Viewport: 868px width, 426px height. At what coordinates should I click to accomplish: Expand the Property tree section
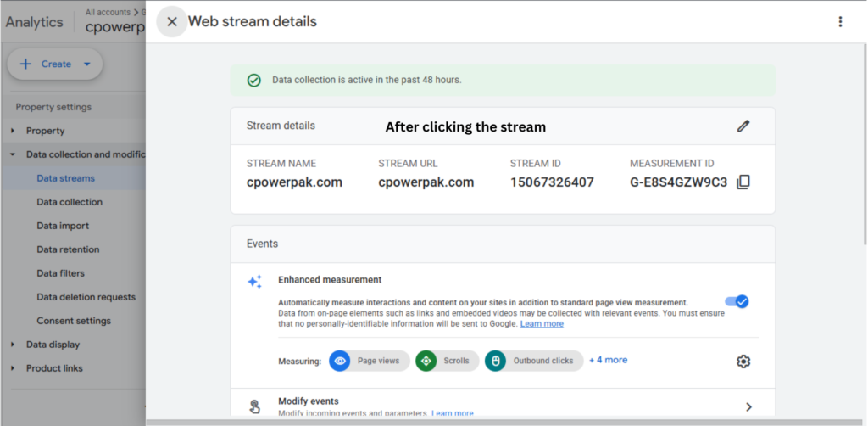13,132
